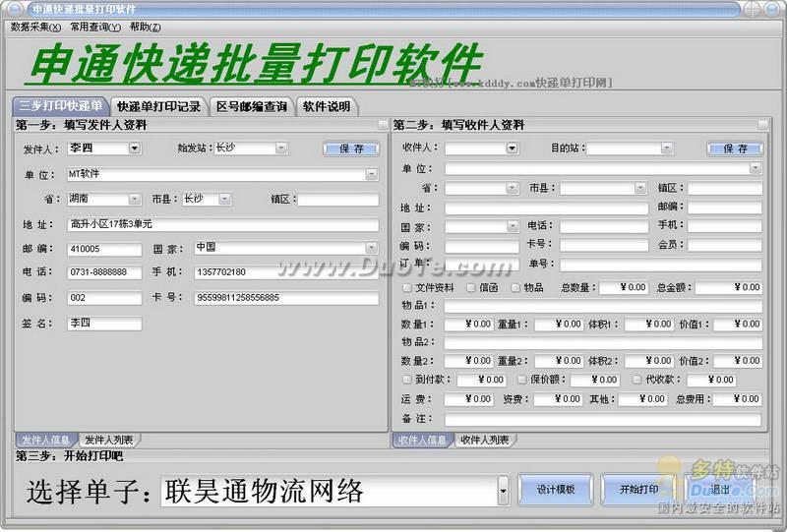The height and width of the screenshot is (532, 787).
Task: Collapse the 第一步 panel corner button
Action: 383,125
